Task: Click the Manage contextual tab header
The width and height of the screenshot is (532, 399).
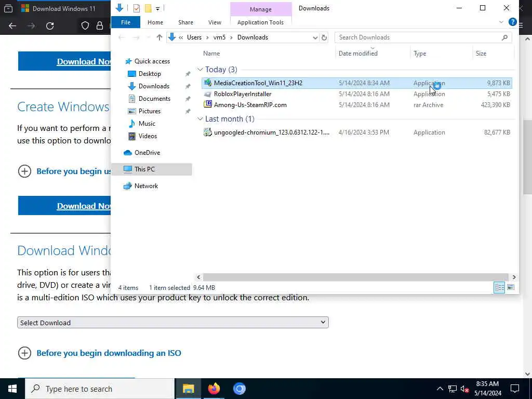Action: tap(261, 9)
